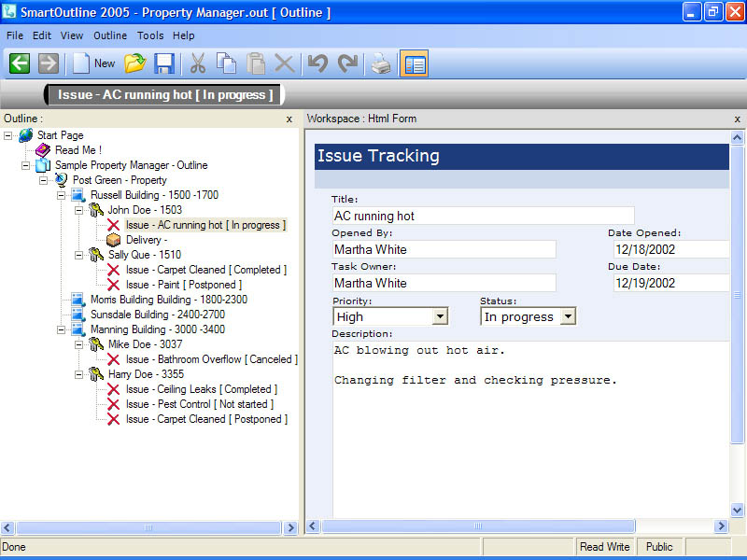Select the Read Me ! tree item
This screenshot has width=747, height=560.
pos(78,150)
